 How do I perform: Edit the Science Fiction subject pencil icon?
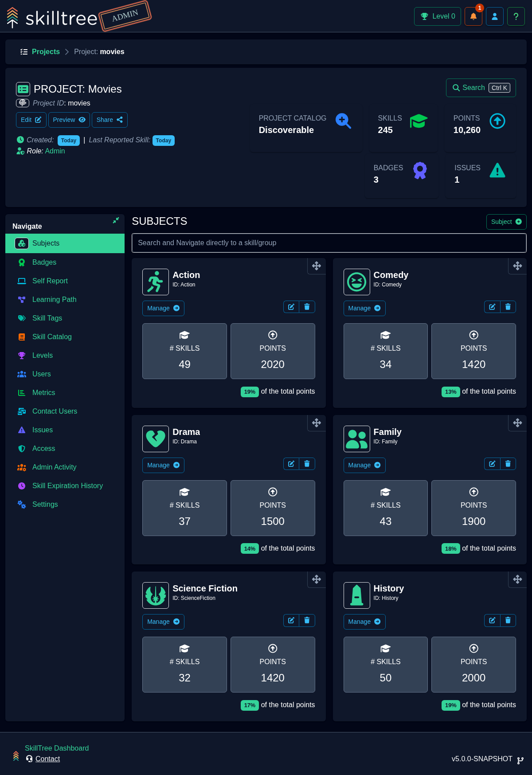(x=291, y=620)
